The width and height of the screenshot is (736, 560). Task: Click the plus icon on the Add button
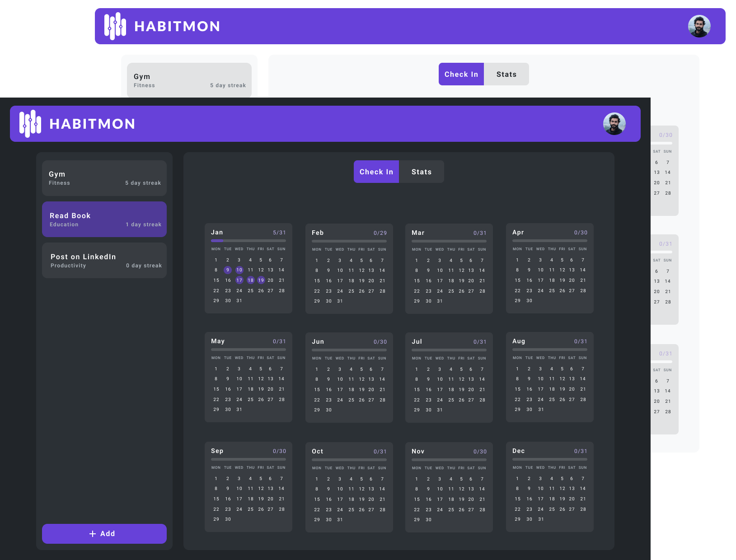coord(93,533)
